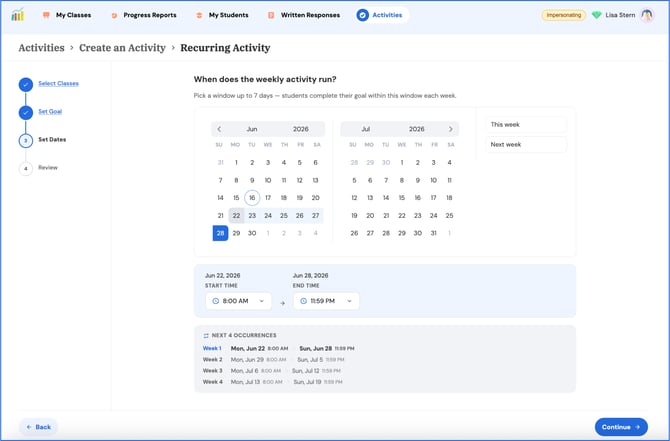Click the Continue button
The image size is (670, 441).
(x=621, y=427)
